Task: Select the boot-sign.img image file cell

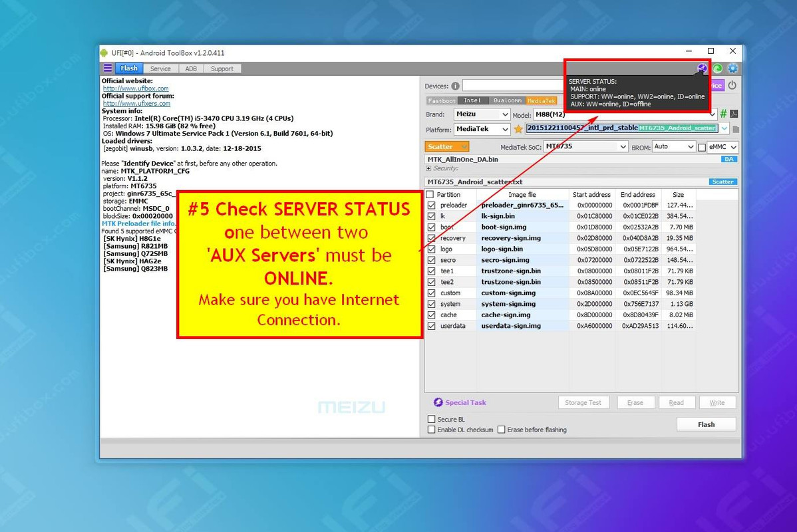Action: click(522, 227)
